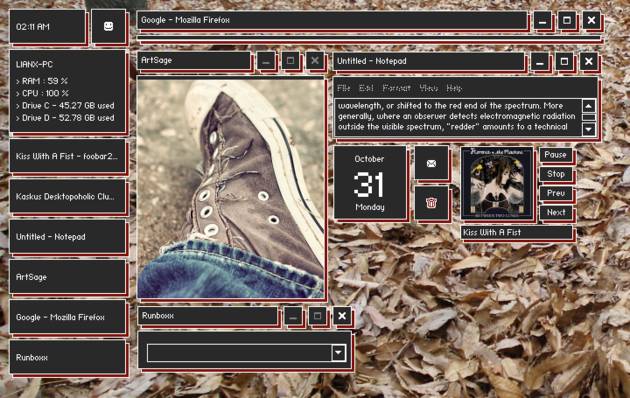Switch to Google - Mozilla Firefox taskbar item
This screenshot has width=630, height=398.
click(68, 317)
